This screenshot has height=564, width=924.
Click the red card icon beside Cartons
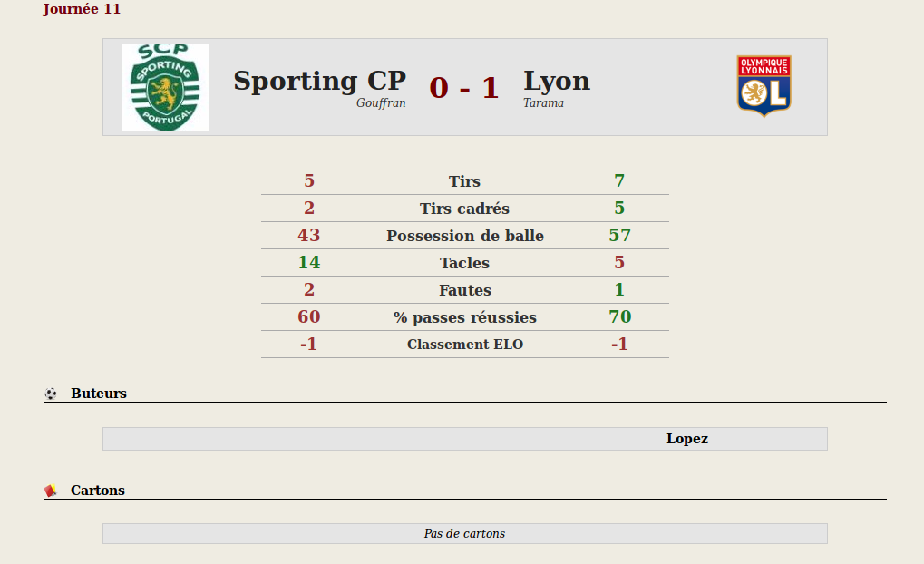tap(51, 491)
